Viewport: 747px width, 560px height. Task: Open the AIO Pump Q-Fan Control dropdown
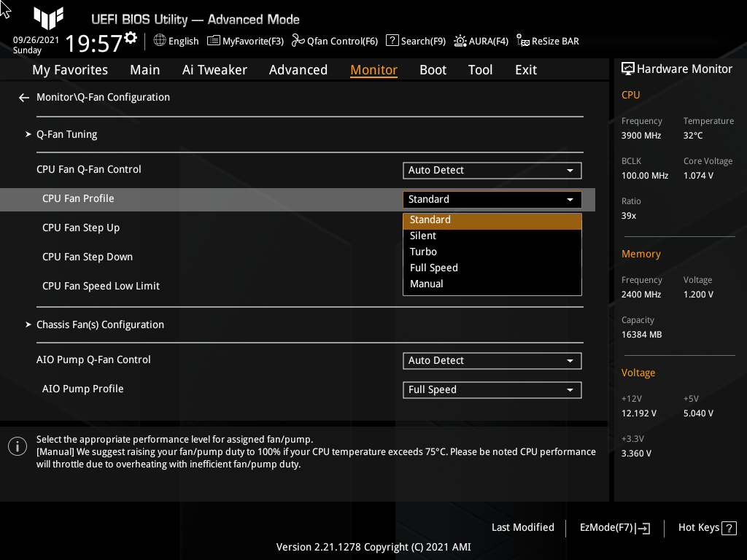click(x=492, y=361)
